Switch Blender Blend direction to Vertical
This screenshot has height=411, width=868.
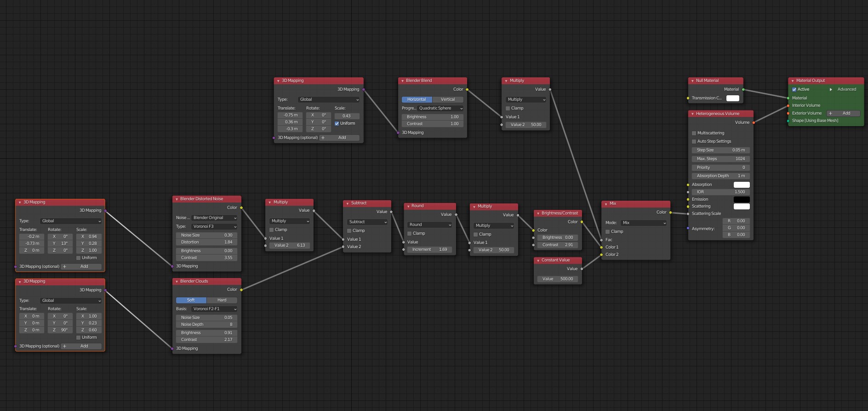447,99
